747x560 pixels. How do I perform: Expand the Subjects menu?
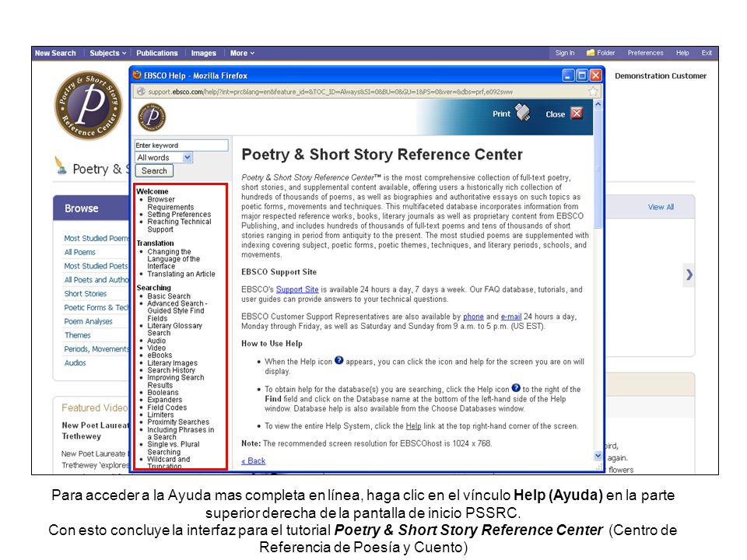[107, 54]
